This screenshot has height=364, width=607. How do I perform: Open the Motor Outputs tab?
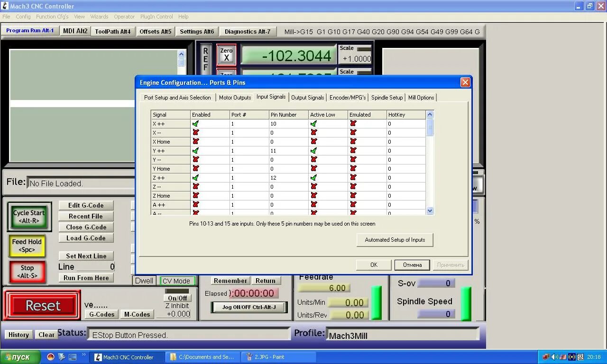235,98
